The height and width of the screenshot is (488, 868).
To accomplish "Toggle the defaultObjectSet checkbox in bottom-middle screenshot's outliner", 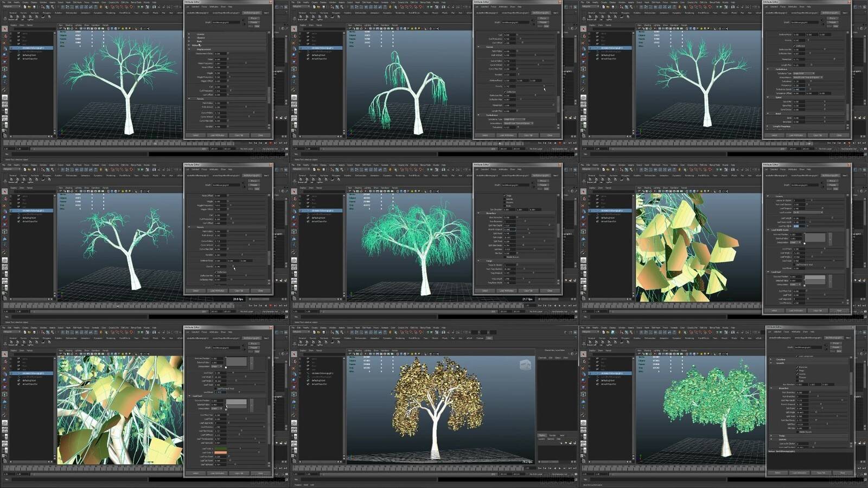I will click(x=308, y=384).
